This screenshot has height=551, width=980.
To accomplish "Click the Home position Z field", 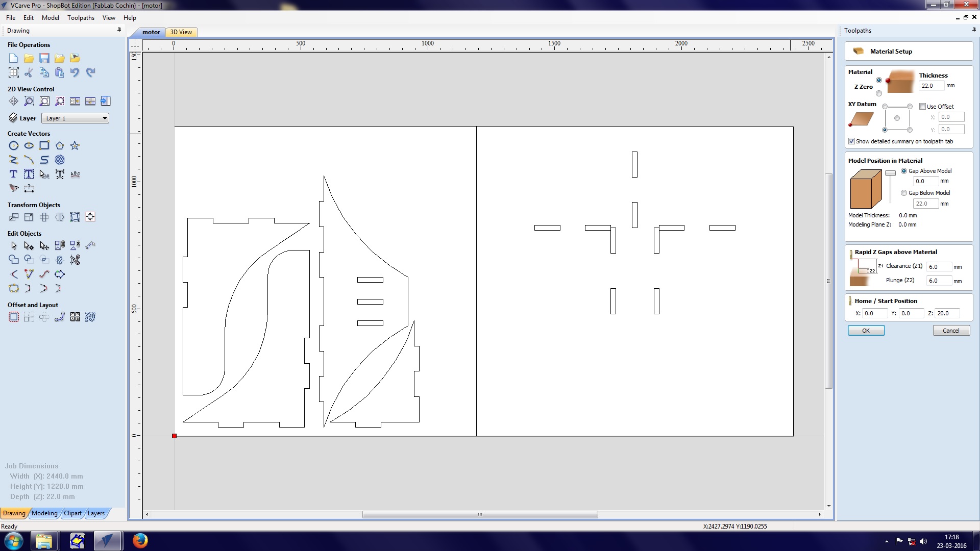I will point(947,313).
